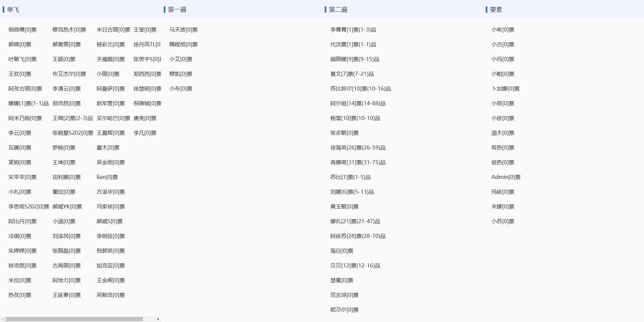Click entry 王莹[0]票

coord(145,30)
